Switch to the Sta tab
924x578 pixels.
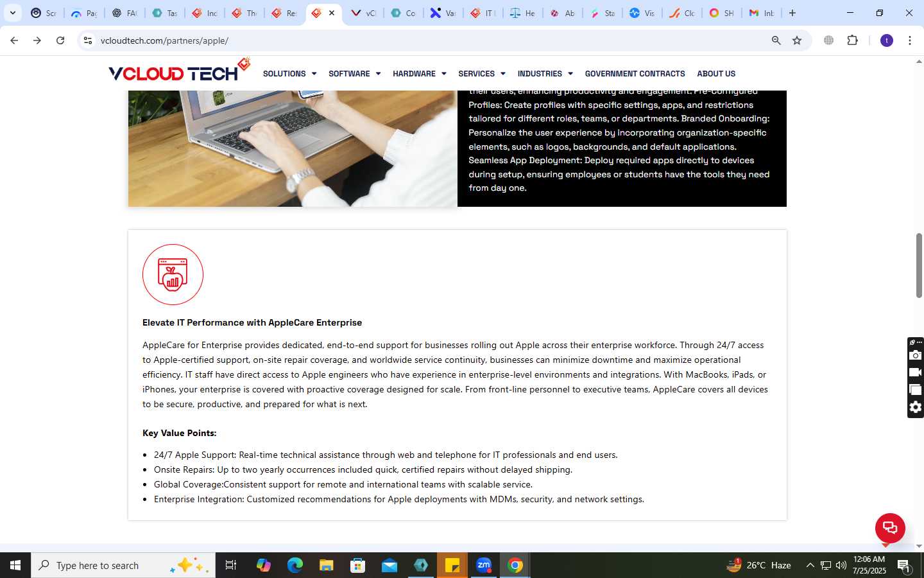coord(603,13)
